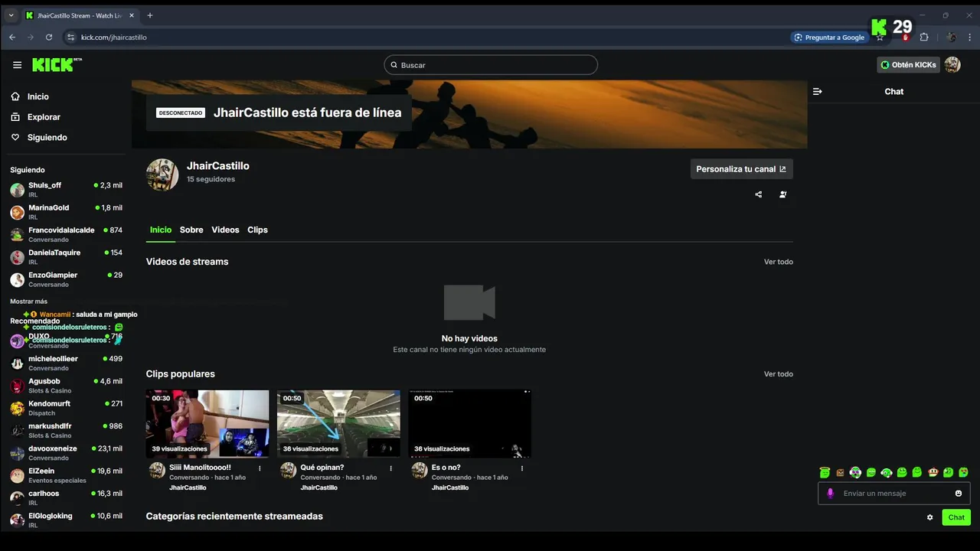Open Francovidalalcalde channel in sidebar
The image size is (980, 551).
pyautogui.click(x=66, y=234)
